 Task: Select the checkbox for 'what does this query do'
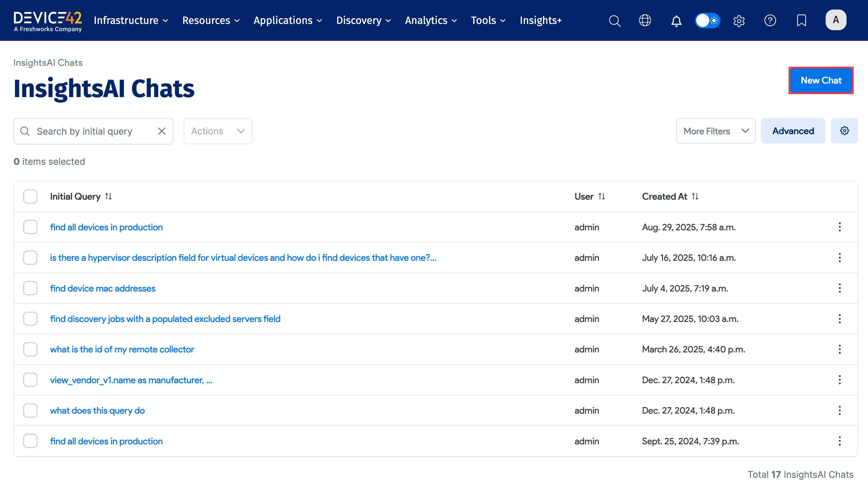pyautogui.click(x=30, y=410)
